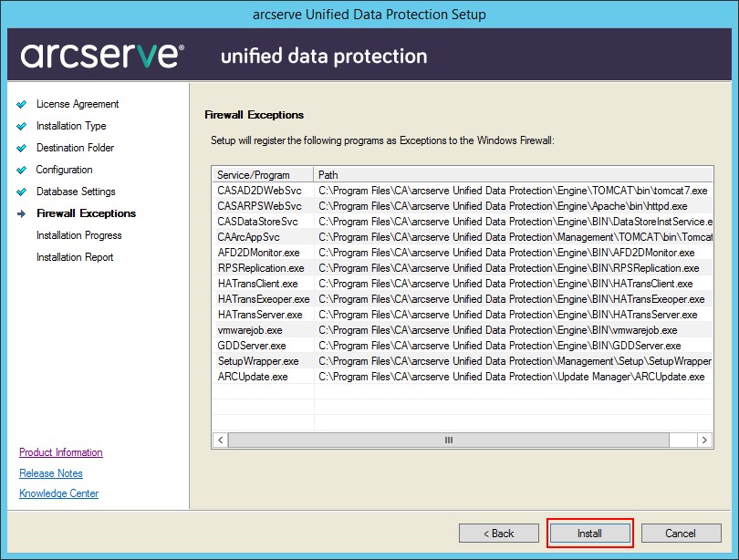Select the CASAD2DWebSvc row
The height and width of the screenshot is (560, 739).
coord(463,191)
